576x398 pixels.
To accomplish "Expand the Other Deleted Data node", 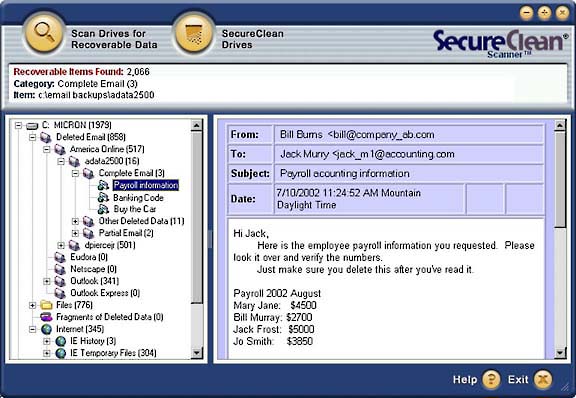I will click(x=75, y=221).
